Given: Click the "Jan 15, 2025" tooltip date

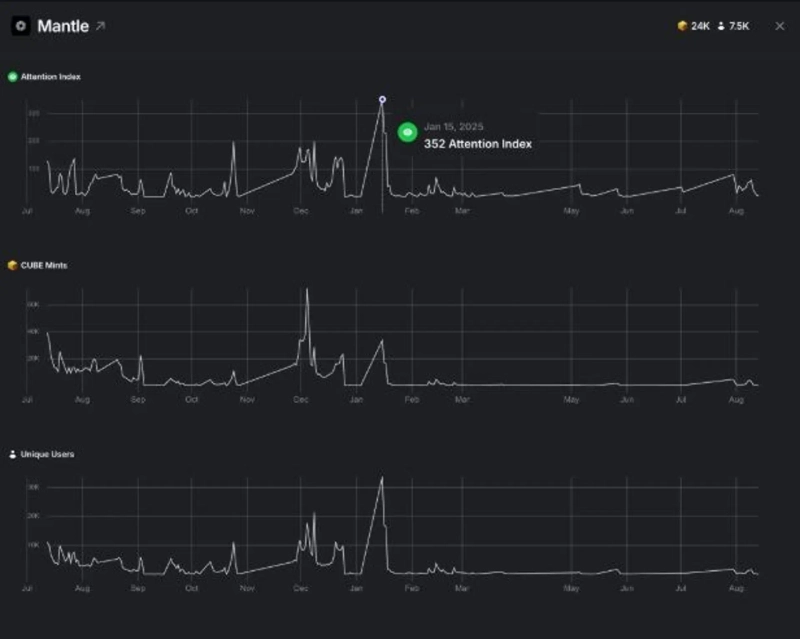Looking at the screenshot, I should point(453,127).
